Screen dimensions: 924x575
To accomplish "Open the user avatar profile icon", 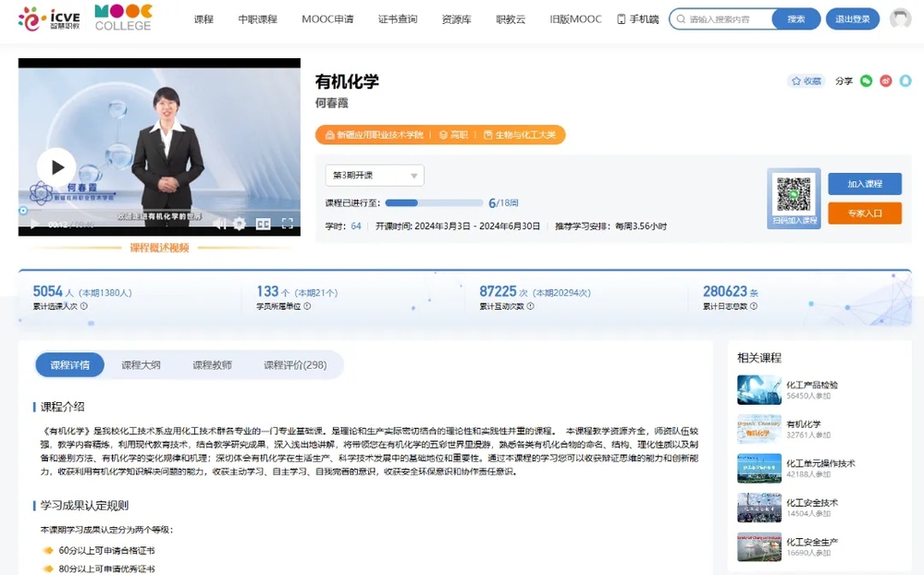I will tap(900, 18).
